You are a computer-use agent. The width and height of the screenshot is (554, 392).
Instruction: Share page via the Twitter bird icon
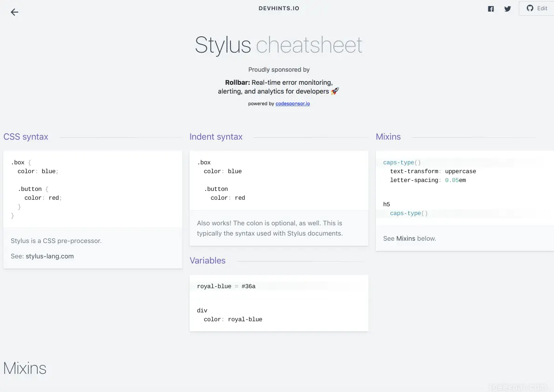508,9
